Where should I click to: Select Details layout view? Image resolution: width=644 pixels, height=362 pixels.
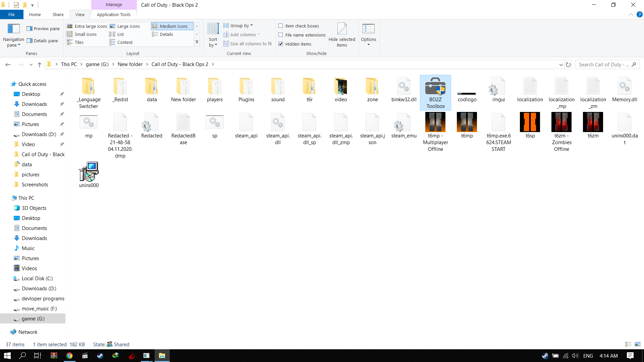(x=163, y=34)
